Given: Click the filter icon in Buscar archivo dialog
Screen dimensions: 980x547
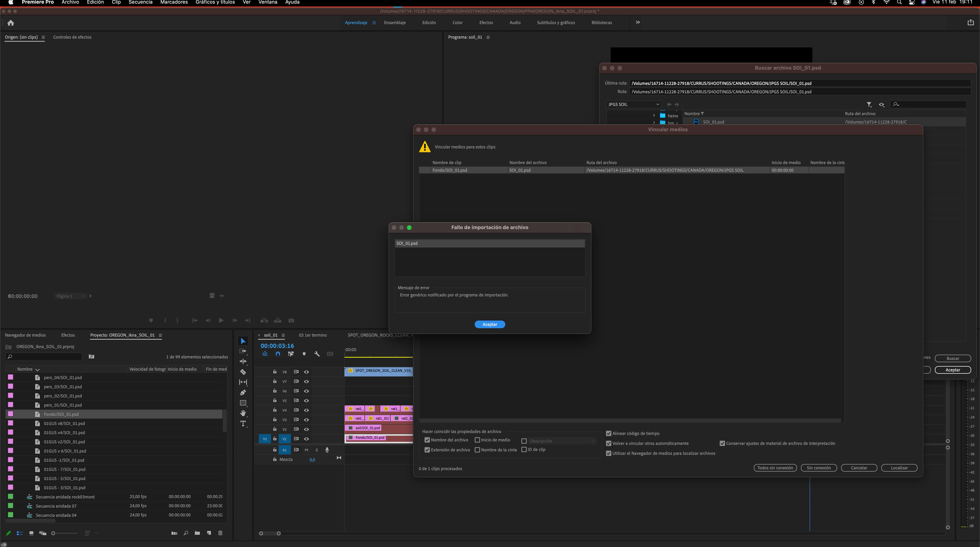Looking at the screenshot, I should [x=869, y=105].
